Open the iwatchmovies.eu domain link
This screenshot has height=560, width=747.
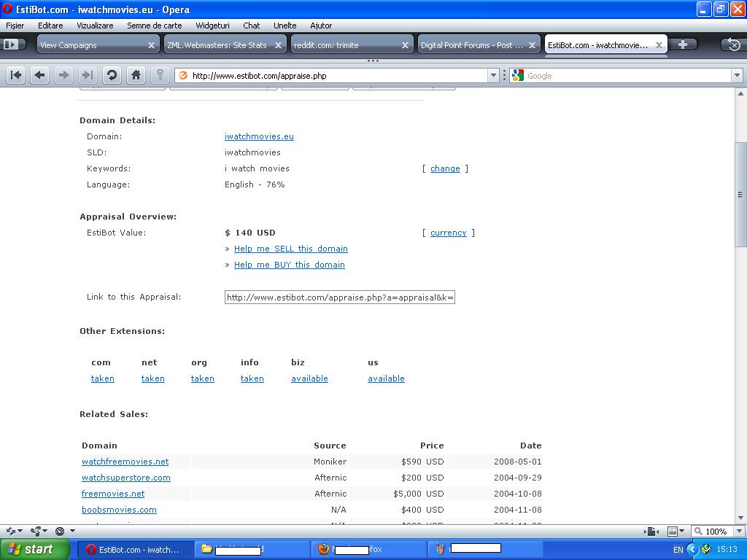click(x=259, y=136)
